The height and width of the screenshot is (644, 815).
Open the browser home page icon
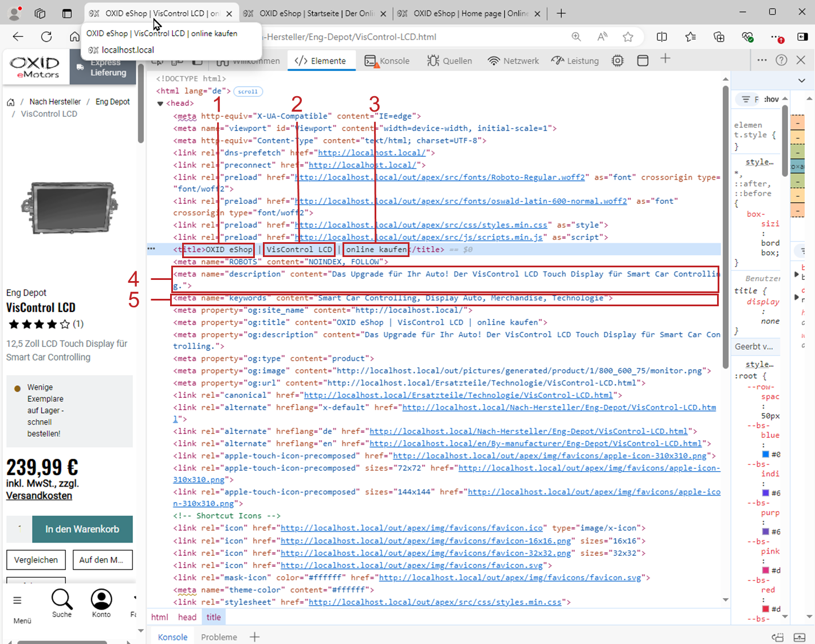pyautogui.click(x=75, y=37)
